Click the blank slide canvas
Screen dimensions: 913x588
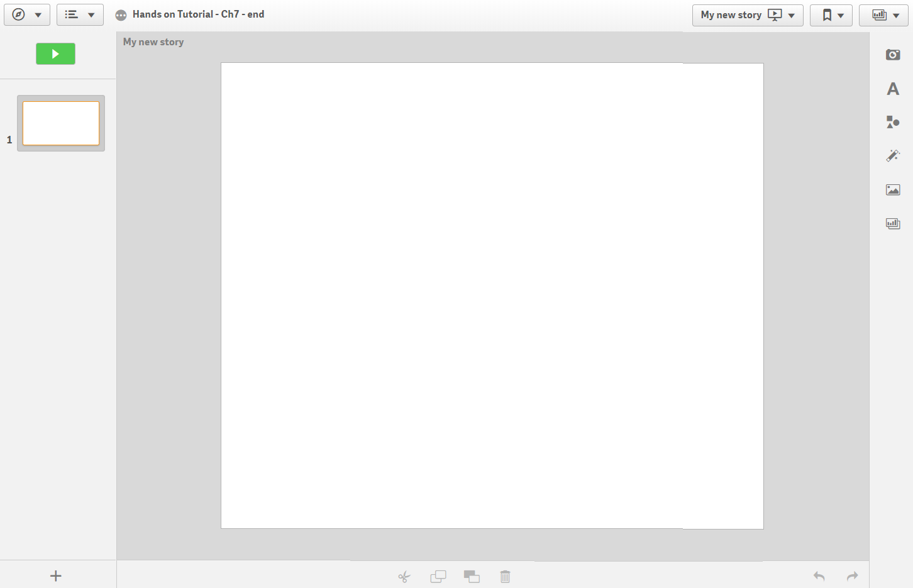[492, 296]
